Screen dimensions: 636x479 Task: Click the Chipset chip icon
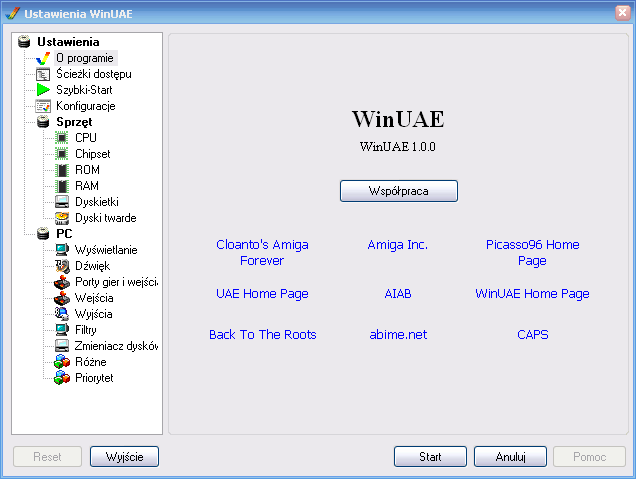tap(62, 154)
